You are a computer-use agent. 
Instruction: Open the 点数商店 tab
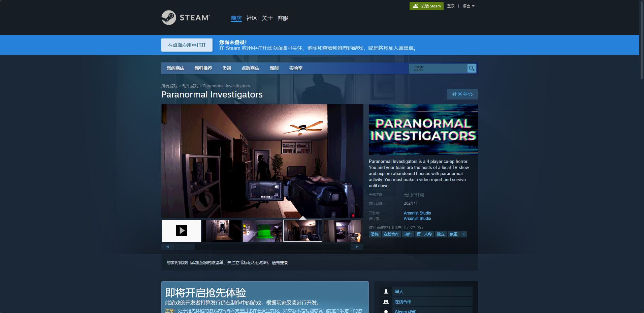(x=250, y=68)
